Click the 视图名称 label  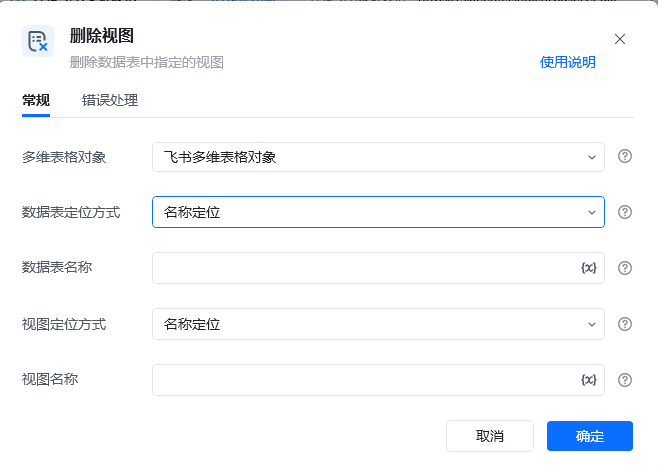point(50,379)
